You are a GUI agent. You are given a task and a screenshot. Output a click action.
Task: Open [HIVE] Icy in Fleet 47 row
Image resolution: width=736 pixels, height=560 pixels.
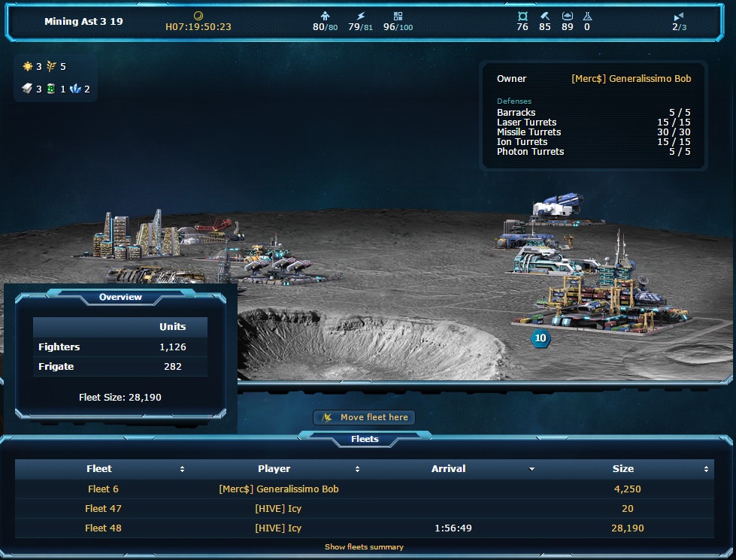point(278,509)
